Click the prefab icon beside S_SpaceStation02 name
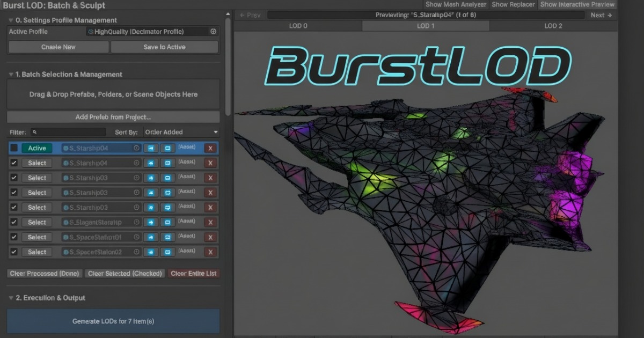644x338 pixels. coord(67,252)
